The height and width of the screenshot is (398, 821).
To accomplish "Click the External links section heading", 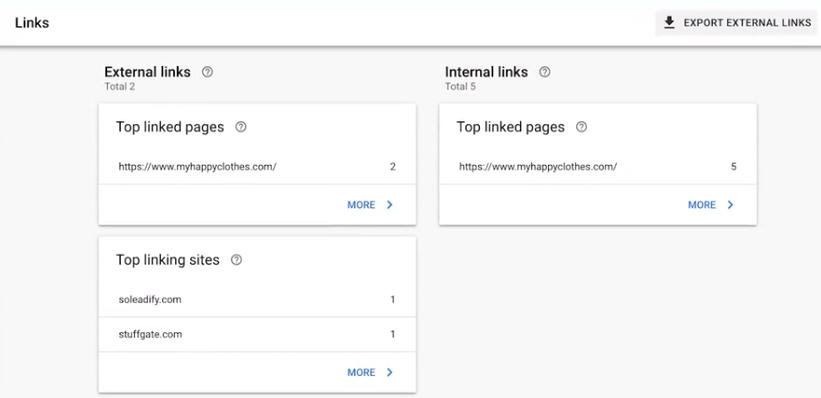I will click(x=147, y=72).
